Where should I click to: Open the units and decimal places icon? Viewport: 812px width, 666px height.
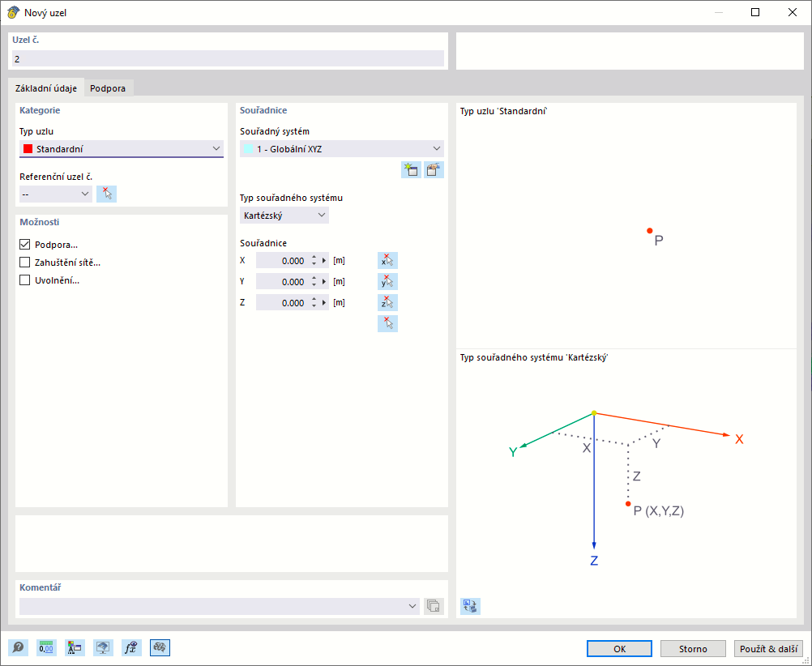click(47, 647)
